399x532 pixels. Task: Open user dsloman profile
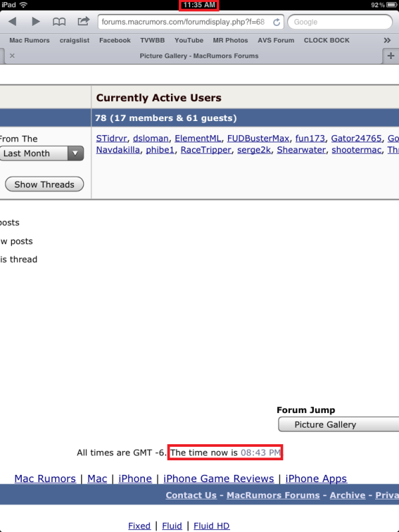pyautogui.click(x=151, y=138)
